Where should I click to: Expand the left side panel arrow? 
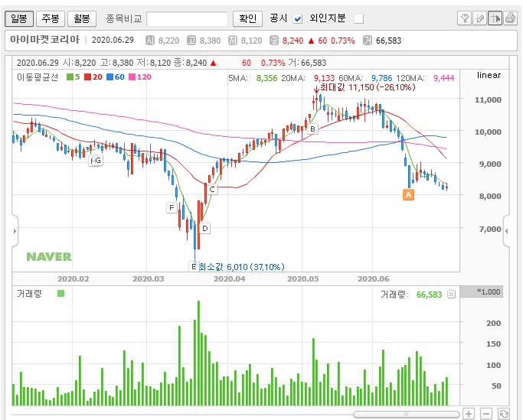point(15,231)
